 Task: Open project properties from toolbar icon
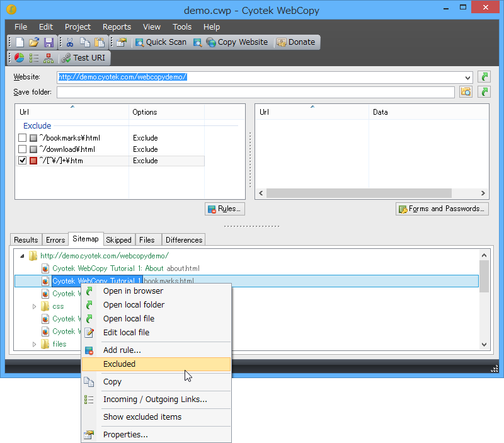coord(122,42)
